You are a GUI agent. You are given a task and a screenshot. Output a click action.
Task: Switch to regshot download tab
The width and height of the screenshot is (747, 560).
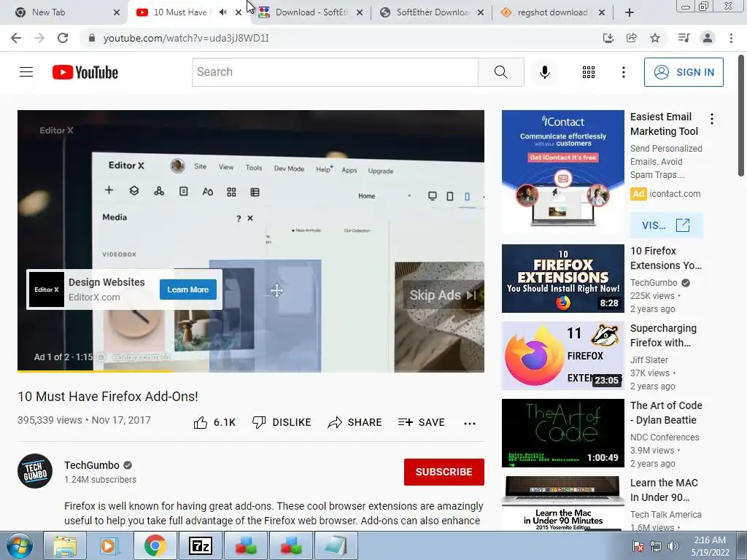(x=553, y=12)
